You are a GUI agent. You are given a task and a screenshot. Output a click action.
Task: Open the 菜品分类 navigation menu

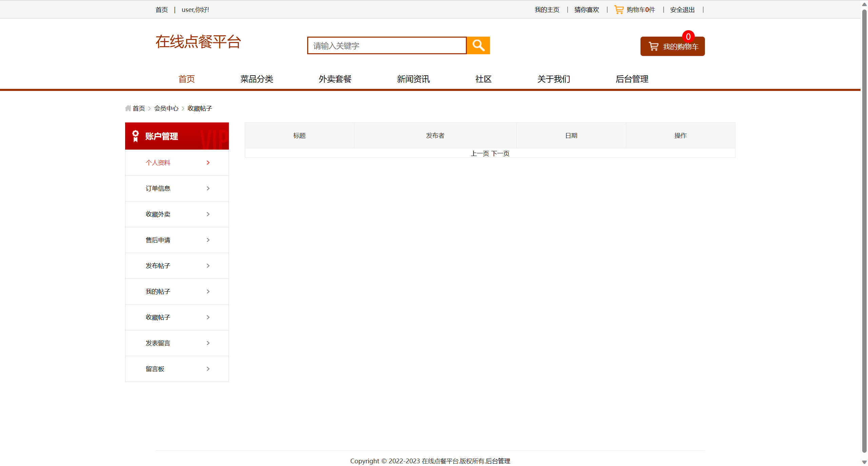[x=256, y=79]
